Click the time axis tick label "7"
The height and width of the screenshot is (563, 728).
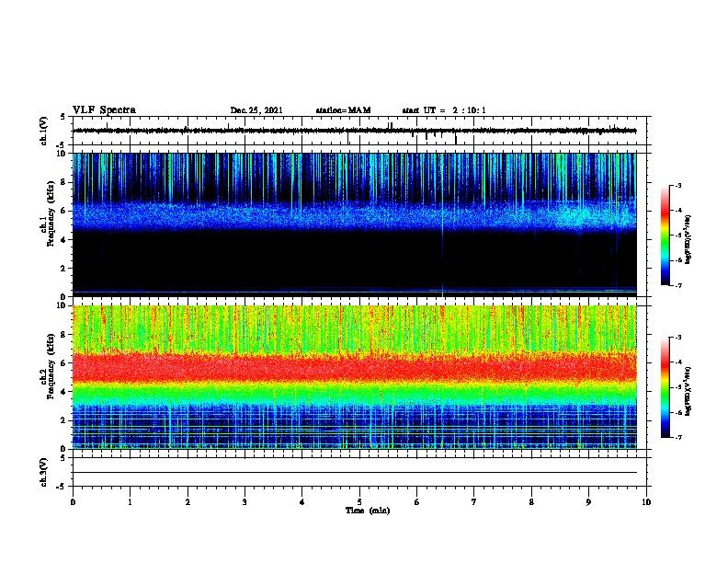coord(474,502)
